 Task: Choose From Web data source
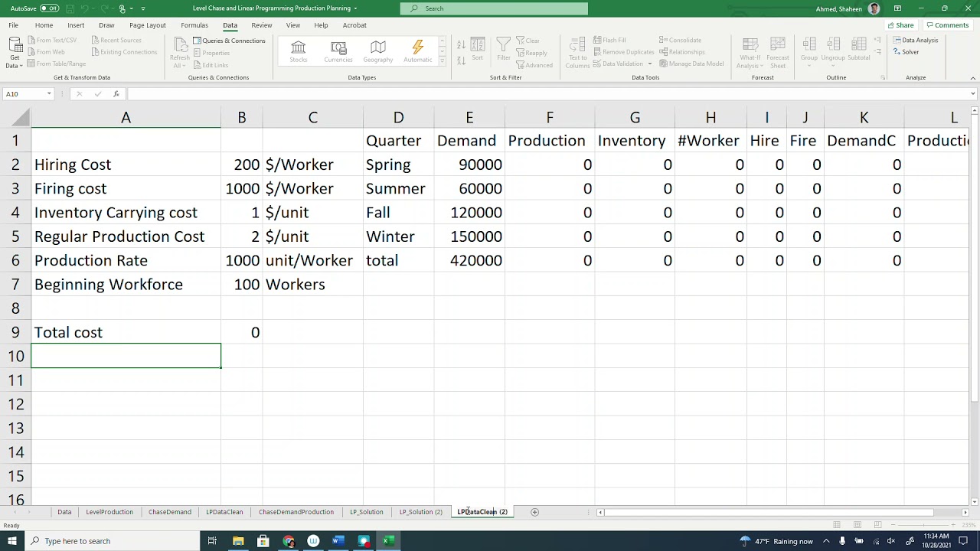(x=46, y=52)
